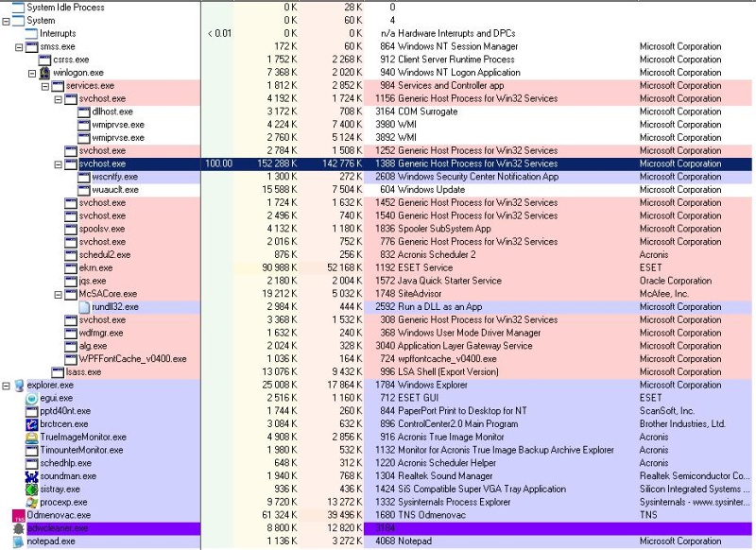This screenshot has height=550, width=756.
Task: Click the ekrn.exe window icon
Action: click(x=71, y=268)
